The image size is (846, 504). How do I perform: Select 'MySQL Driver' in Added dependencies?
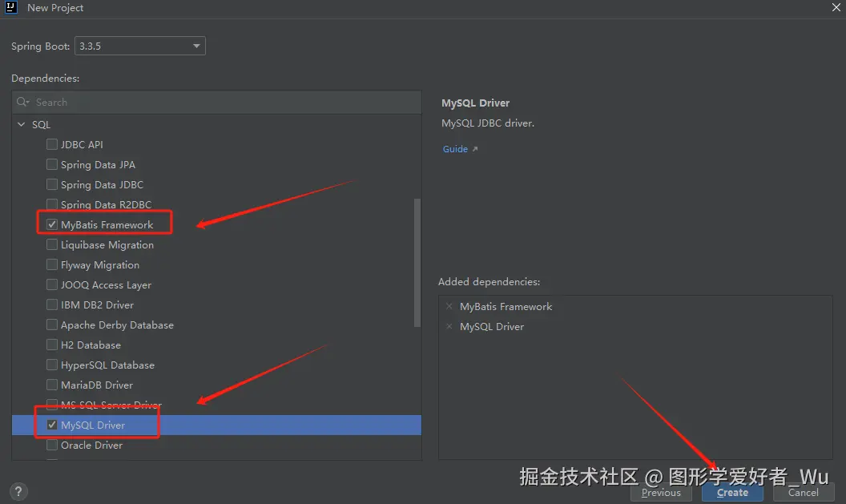click(492, 326)
